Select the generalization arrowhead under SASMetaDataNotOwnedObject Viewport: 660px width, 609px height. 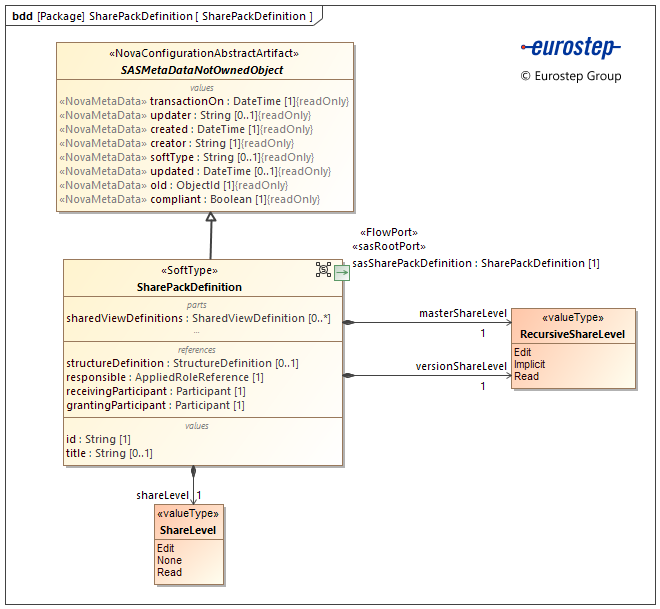coord(211,218)
